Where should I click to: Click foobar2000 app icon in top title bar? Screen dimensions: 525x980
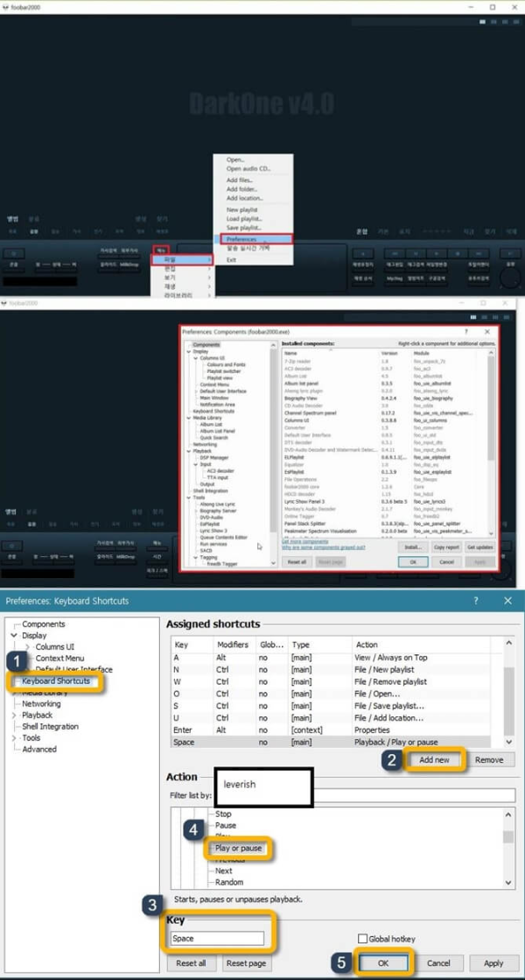[5, 6]
